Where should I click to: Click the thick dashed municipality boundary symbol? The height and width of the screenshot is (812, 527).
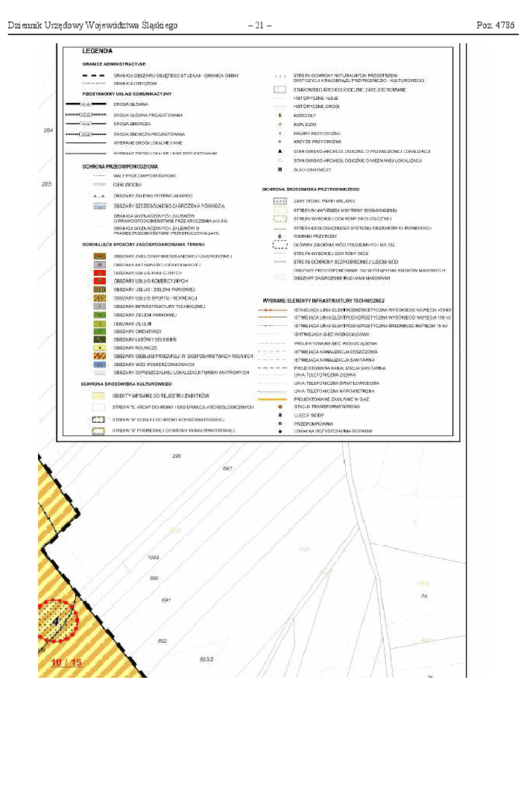click(94, 75)
